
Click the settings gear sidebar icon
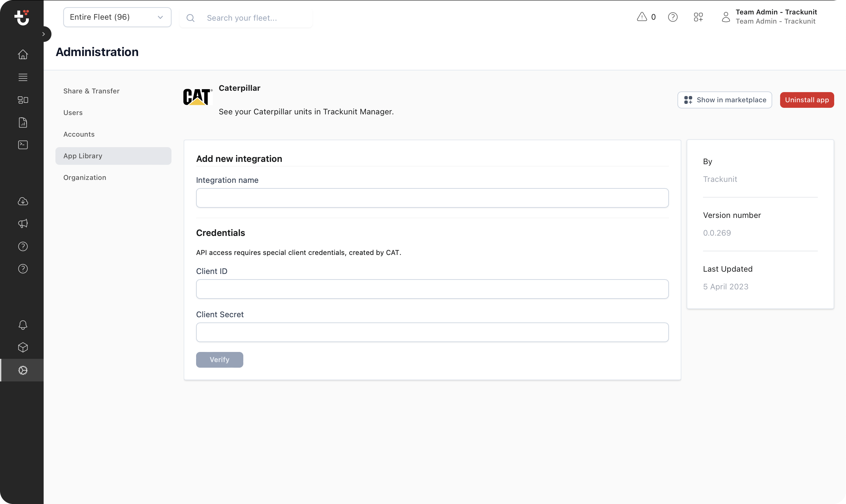23,370
